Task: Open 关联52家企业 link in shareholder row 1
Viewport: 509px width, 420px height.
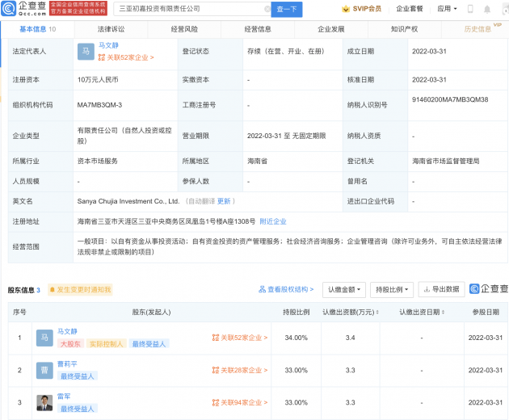Action: [240, 338]
